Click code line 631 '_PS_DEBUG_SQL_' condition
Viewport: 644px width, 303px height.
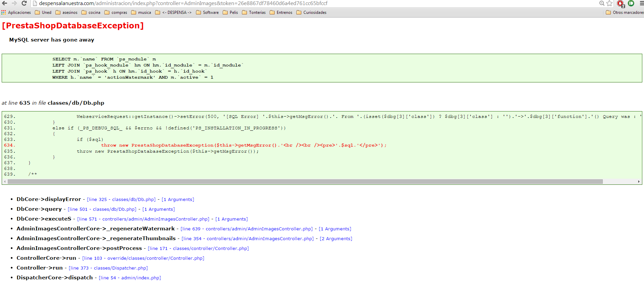[169, 128]
